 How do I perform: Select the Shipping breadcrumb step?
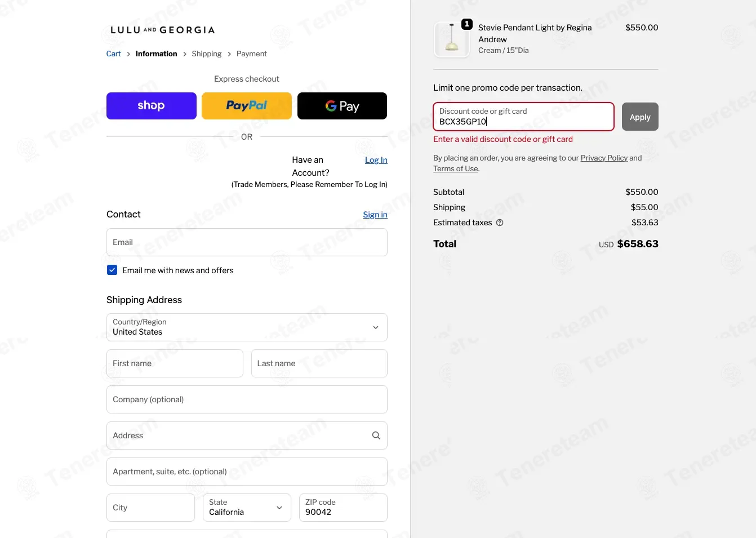click(x=207, y=54)
